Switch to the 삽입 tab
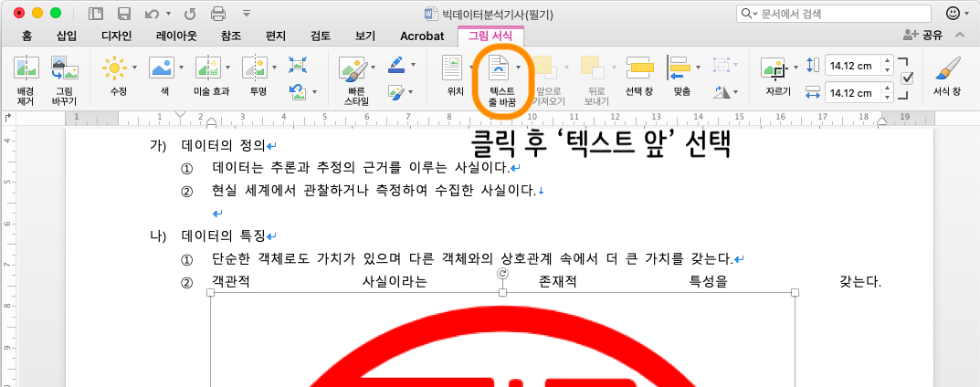Image resolution: width=980 pixels, height=387 pixels. [67, 36]
